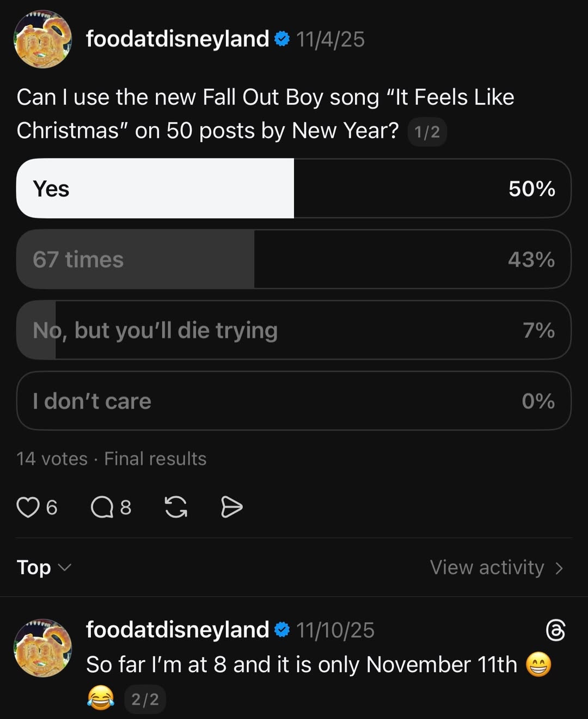
Task: Choose "No, but you'll die trying" option
Action: pos(293,330)
